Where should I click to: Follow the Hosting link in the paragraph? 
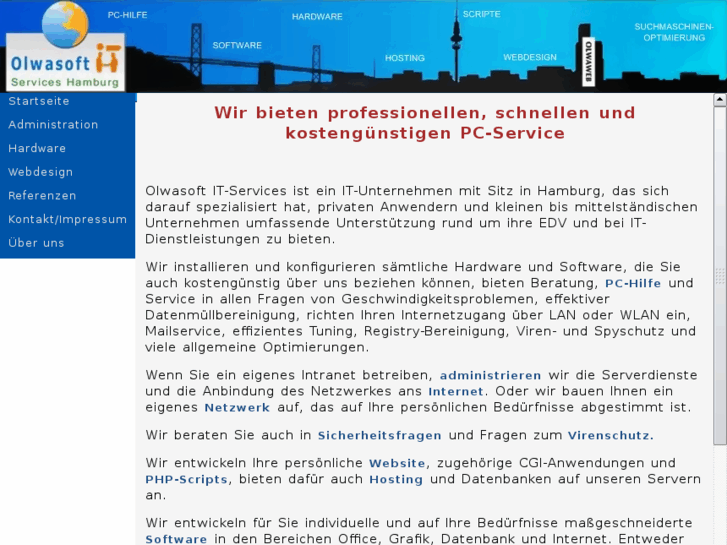[x=396, y=480]
